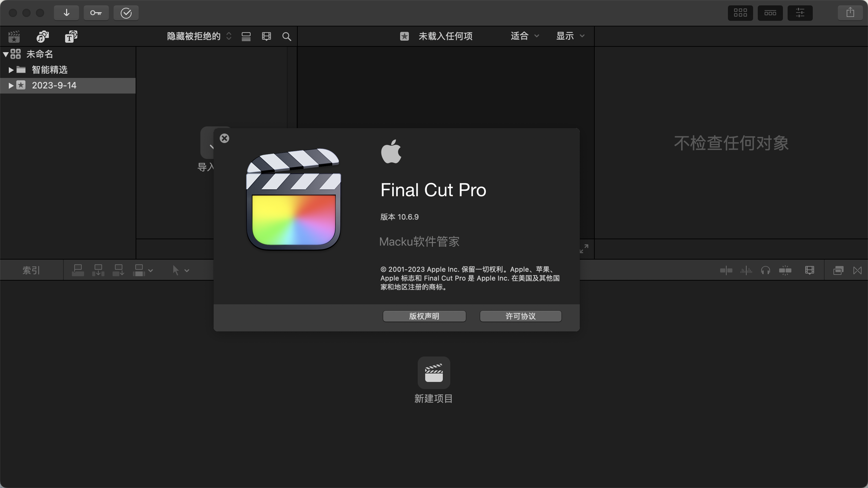Expand the 智能精选 folder triangle
This screenshot has height=488, width=868.
(11, 70)
